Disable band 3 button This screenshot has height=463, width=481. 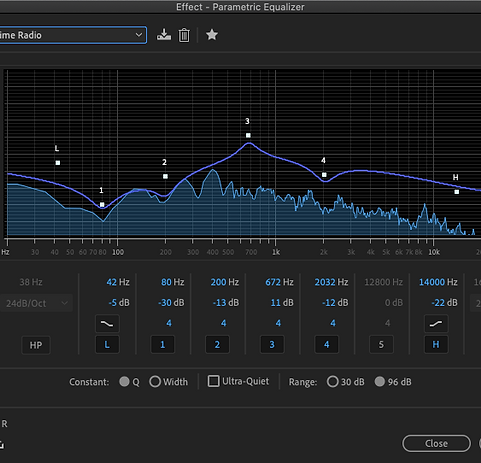(272, 345)
